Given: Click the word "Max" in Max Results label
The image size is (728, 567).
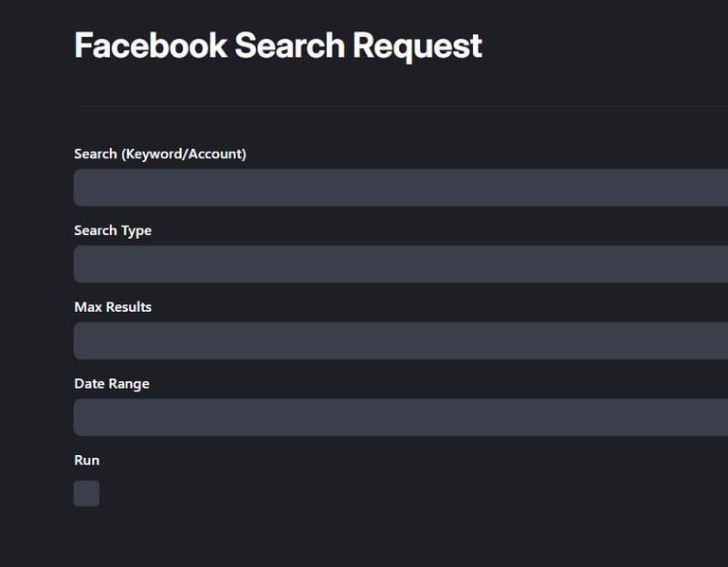Looking at the screenshot, I should (88, 307).
